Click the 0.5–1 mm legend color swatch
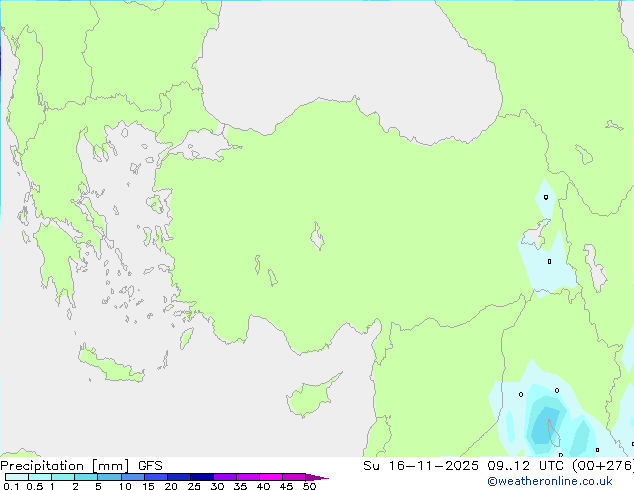634x490 pixels. (x=40, y=477)
